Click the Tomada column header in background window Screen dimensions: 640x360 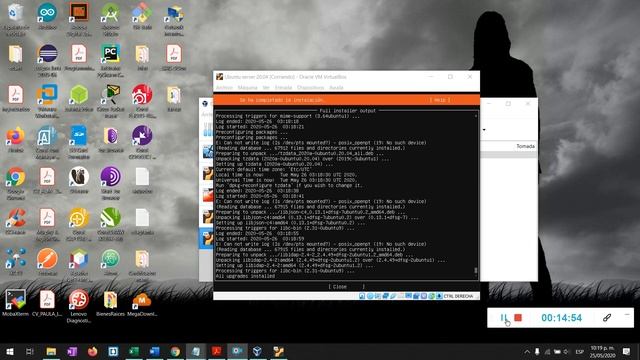pyautogui.click(x=525, y=146)
